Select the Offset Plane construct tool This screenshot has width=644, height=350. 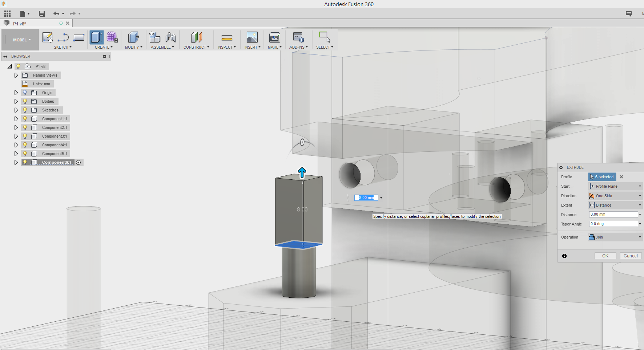click(196, 37)
